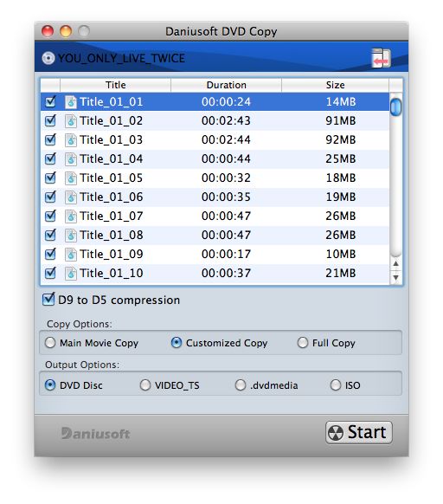The image size is (443, 504).
Task: Uncheck the Title_01_05 checkbox
Action: [x=50, y=178]
